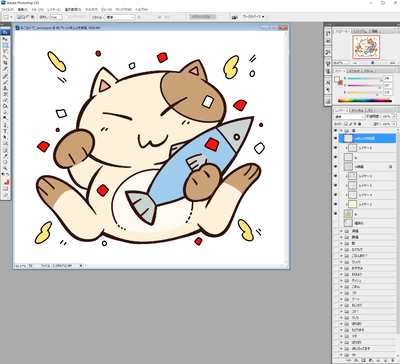Expand the おはよう layer group

tap(341, 274)
